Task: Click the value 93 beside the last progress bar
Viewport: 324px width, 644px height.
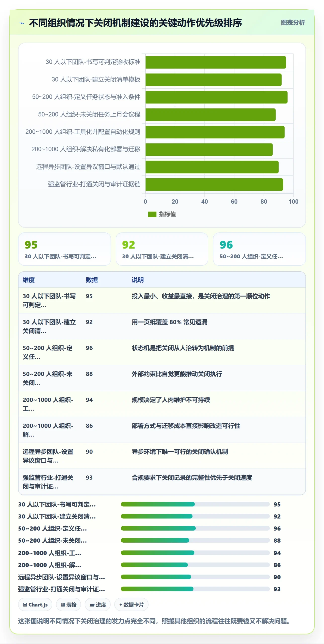Action: point(277,589)
